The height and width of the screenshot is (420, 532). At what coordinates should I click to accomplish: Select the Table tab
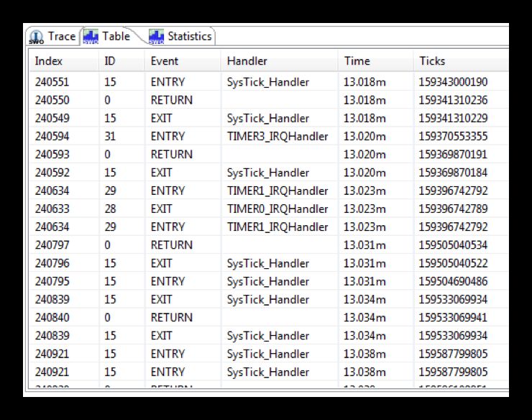pyautogui.click(x=108, y=36)
